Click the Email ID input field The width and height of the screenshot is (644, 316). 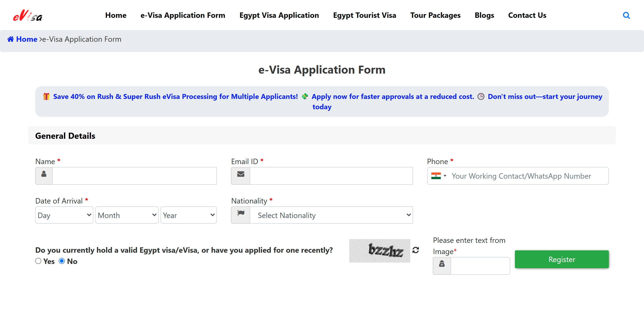(x=331, y=176)
